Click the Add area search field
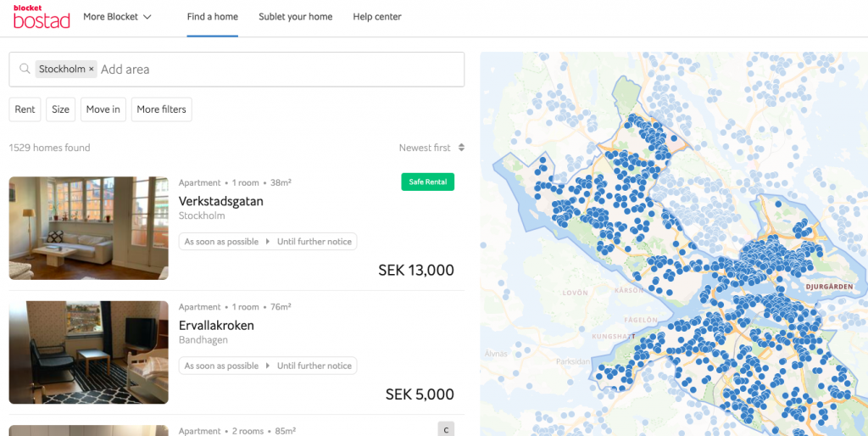 (281, 70)
